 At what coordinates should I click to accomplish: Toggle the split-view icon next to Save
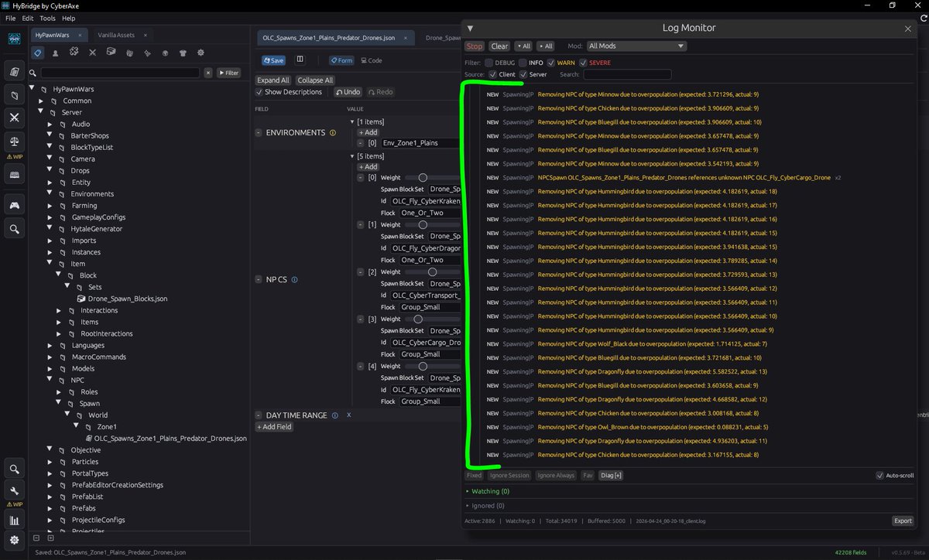(x=300, y=60)
